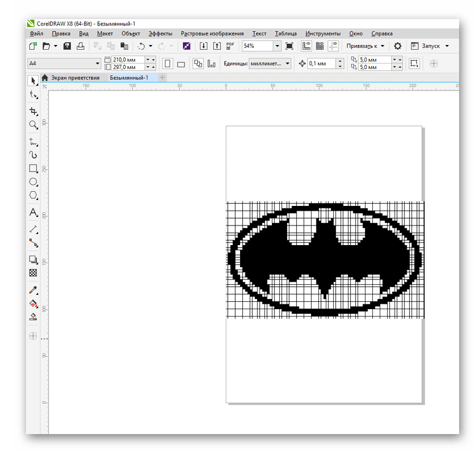This screenshot has width=476, height=451.
Task: Click the Привязать к snap button
Action: (365, 46)
